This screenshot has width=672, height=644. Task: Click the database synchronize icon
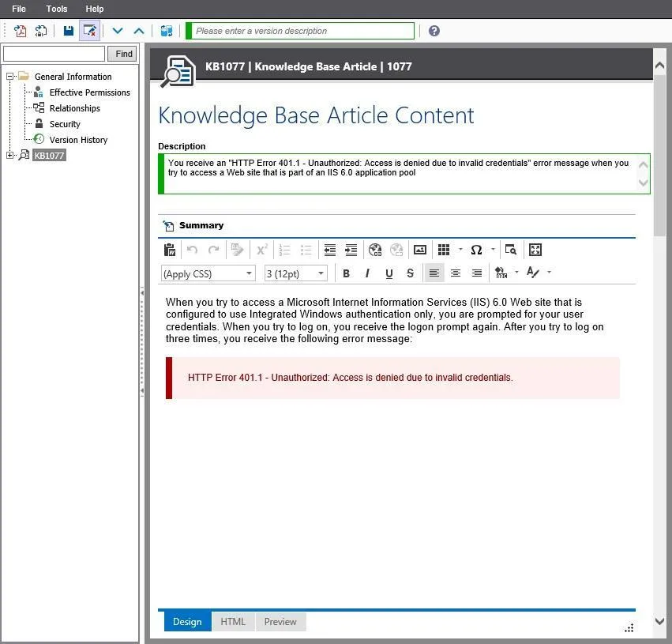167,31
